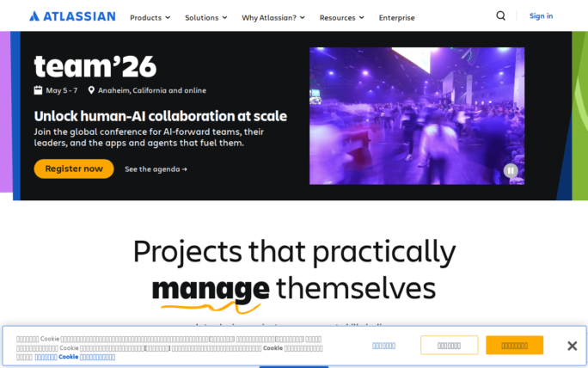Follow the See the agenda link
Viewport: 588px width, 368px height.
156,169
